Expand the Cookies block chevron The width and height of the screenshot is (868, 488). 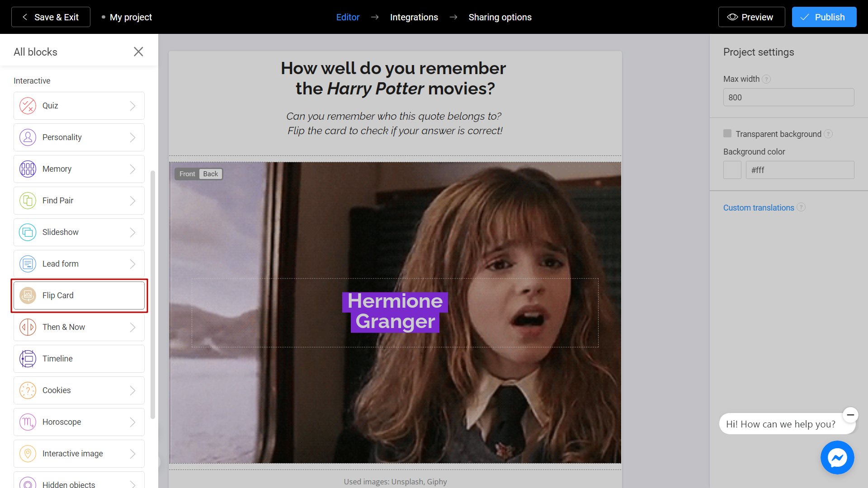tap(132, 390)
